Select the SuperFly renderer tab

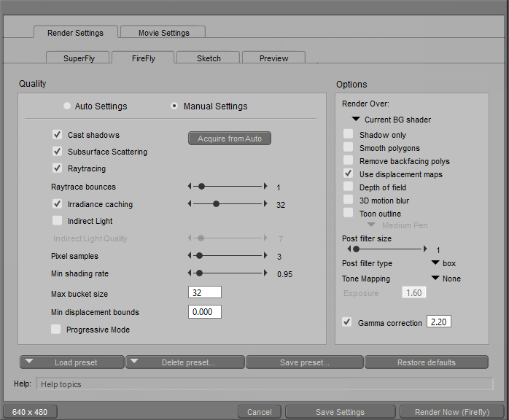click(78, 58)
